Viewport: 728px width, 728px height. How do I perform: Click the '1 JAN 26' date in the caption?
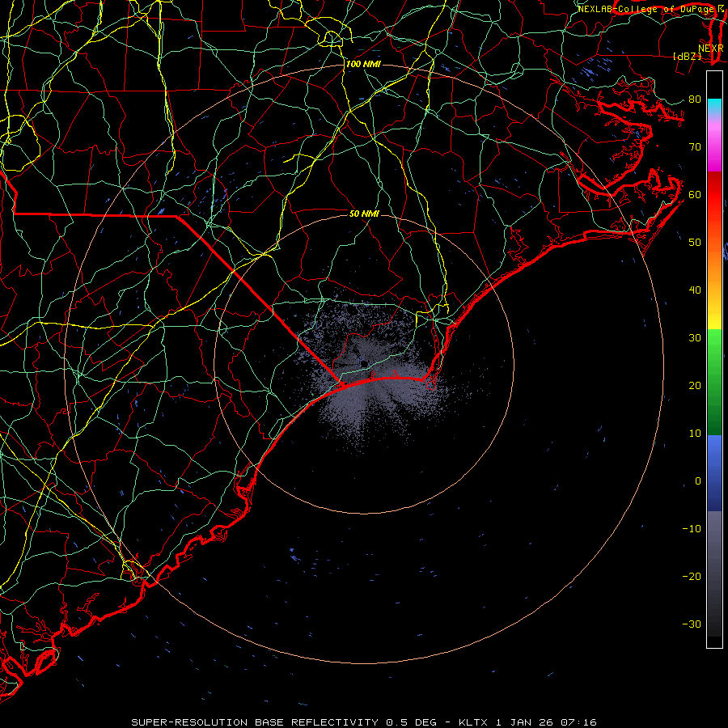[525, 722]
